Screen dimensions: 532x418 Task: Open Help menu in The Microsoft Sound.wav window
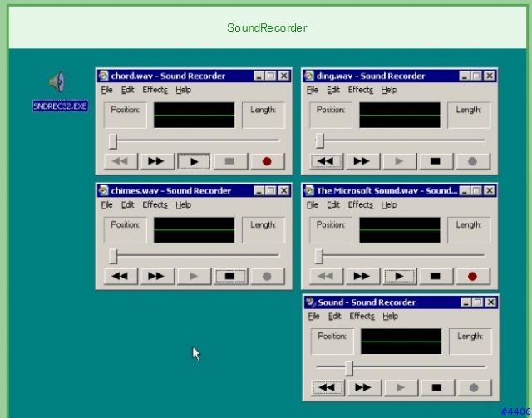click(389, 205)
